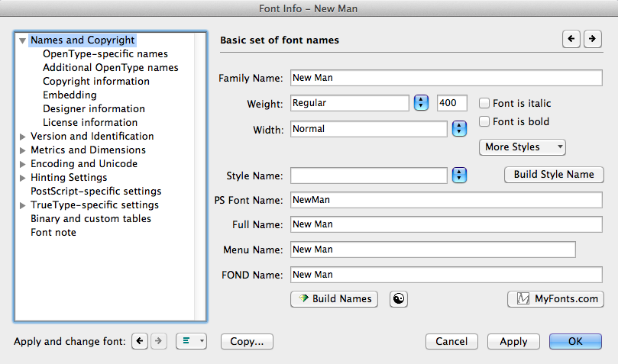This screenshot has width=618, height=364.
Task: Enable the Font is italic checkbox
Action: (x=484, y=104)
